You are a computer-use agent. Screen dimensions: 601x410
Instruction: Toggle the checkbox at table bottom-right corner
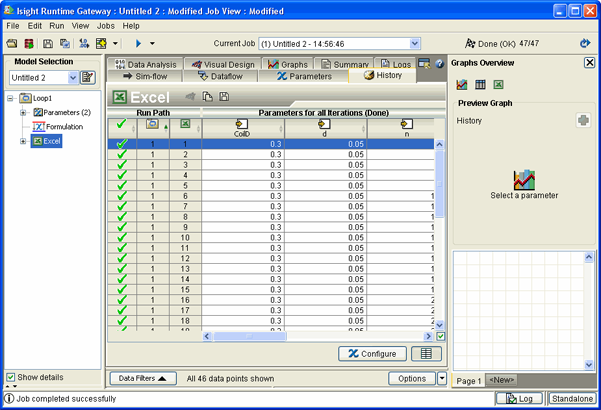click(x=441, y=336)
